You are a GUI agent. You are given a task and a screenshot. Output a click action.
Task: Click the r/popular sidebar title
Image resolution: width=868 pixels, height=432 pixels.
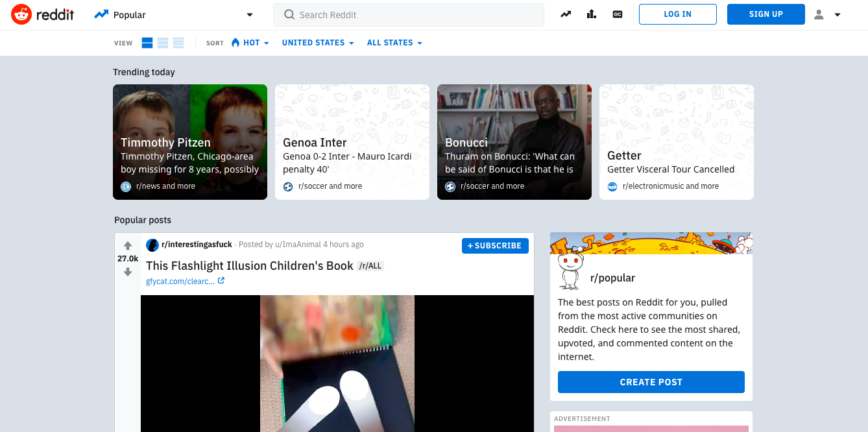(x=612, y=278)
